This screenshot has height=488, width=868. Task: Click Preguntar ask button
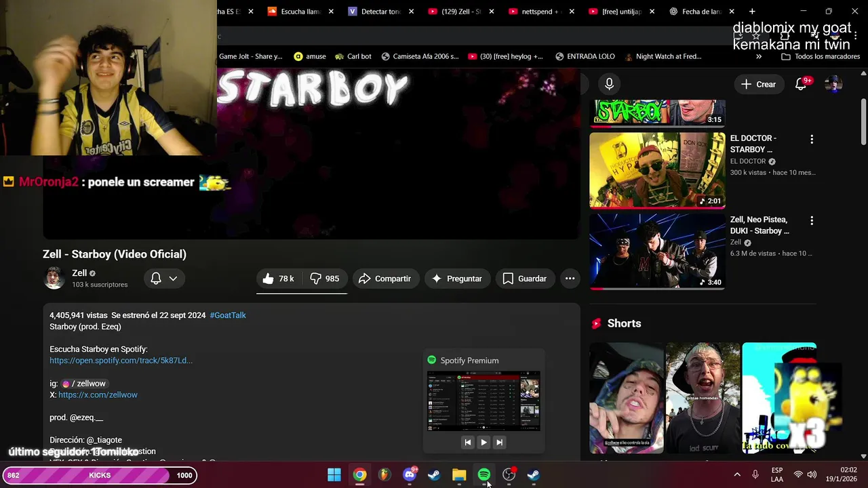pyautogui.click(x=457, y=279)
